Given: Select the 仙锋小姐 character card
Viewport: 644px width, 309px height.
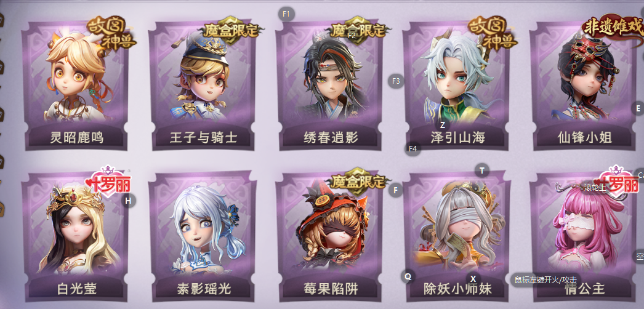Looking at the screenshot, I should pyautogui.click(x=584, y=86).
